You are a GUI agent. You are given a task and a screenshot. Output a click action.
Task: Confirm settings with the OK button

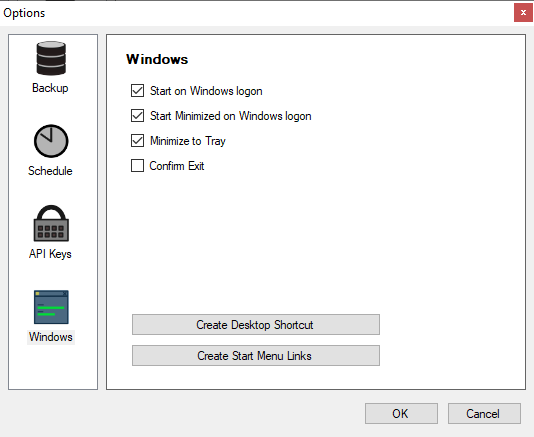pyautogui.click(x=401, y=413)
